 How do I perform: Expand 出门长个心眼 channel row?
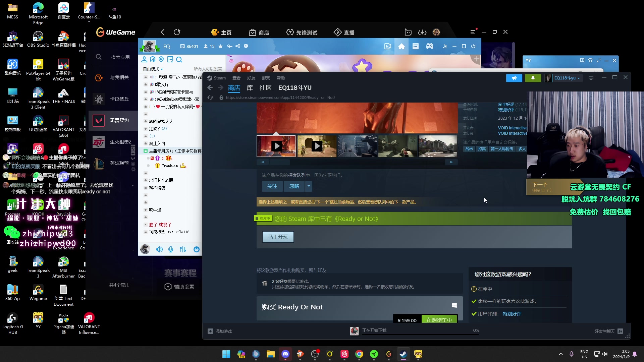pos(146,180)
